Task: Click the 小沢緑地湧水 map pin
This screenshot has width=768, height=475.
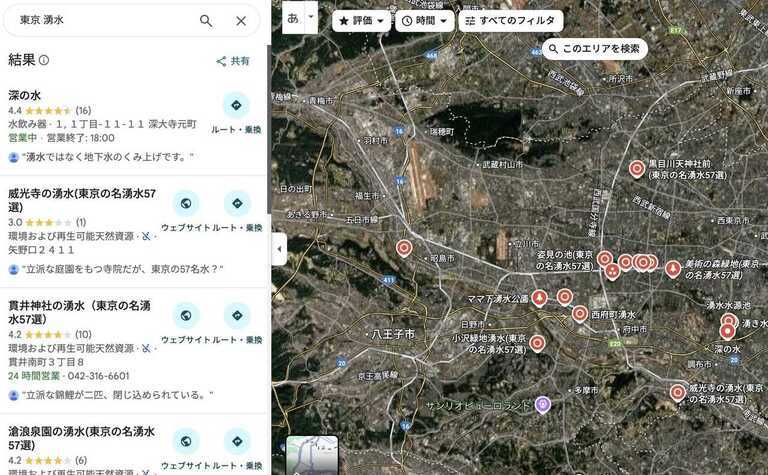Action: [537, 343]
